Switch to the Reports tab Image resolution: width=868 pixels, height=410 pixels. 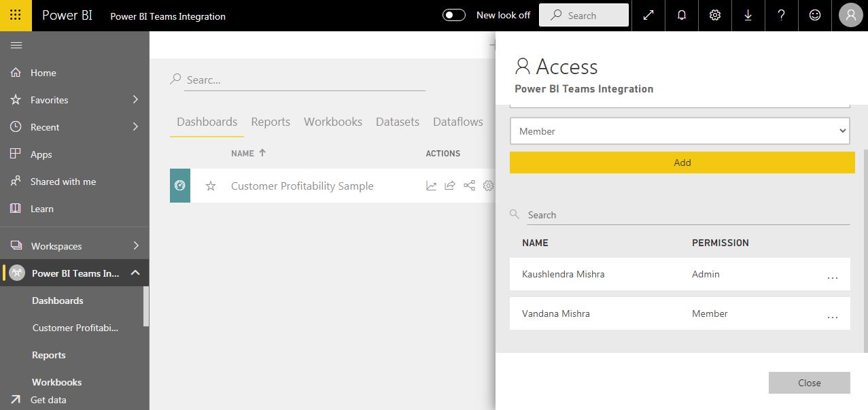(271, 122)
